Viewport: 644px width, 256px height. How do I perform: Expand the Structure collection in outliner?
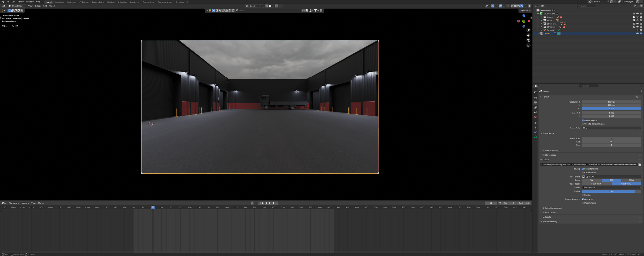[541, 27]
